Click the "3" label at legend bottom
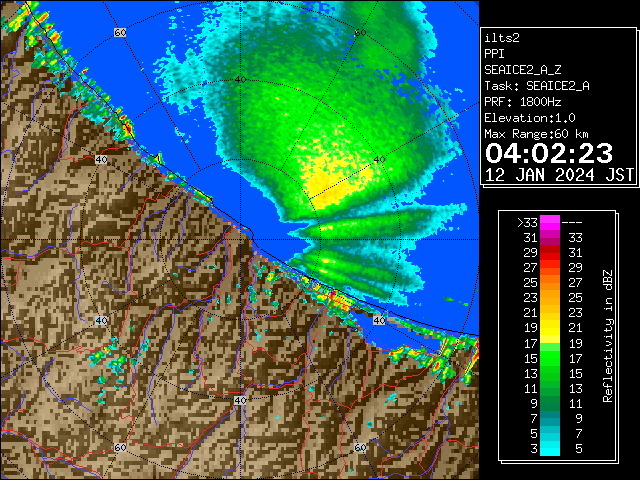The image size is (640, 480). coord(534,449)
